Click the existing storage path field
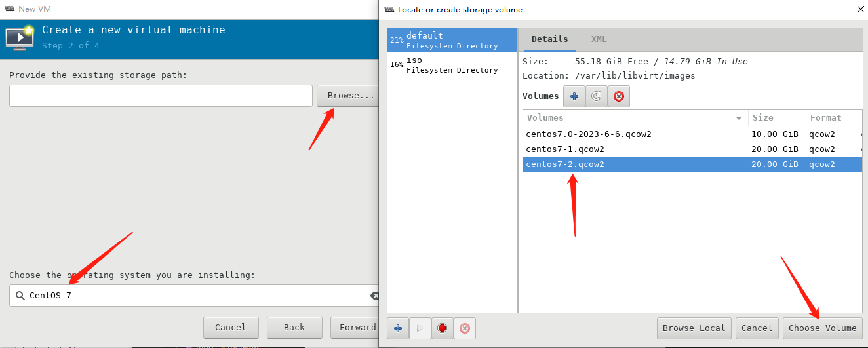The width and height of the screenshot is (868, 348). (161, 96)
